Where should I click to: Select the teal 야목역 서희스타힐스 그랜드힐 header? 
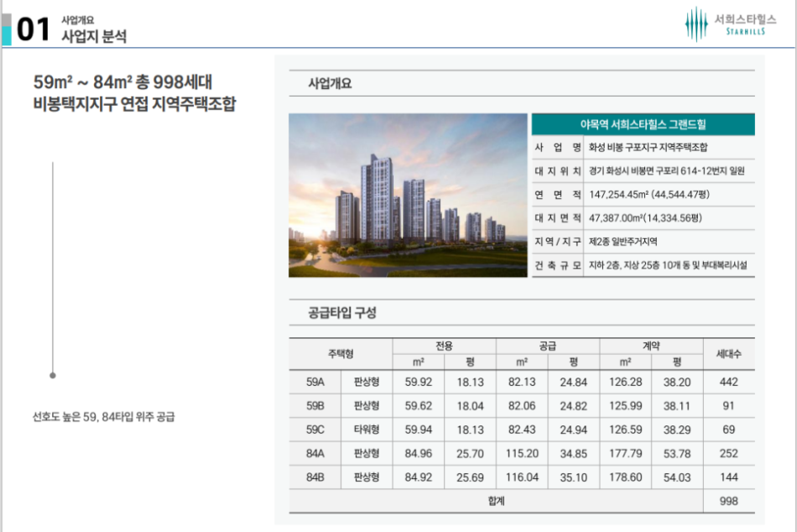click(643, 124)
